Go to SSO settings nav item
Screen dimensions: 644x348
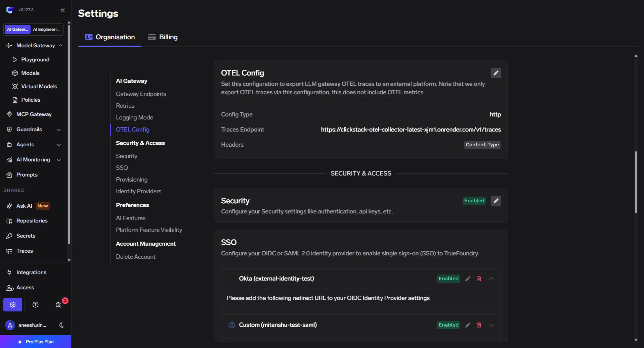tap(122, 168)
